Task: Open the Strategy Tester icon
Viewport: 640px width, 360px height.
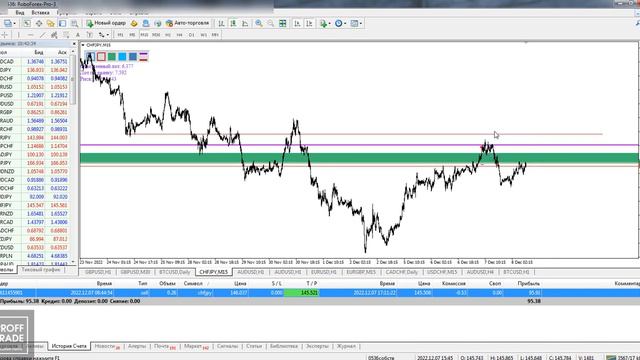Action: 74,23
